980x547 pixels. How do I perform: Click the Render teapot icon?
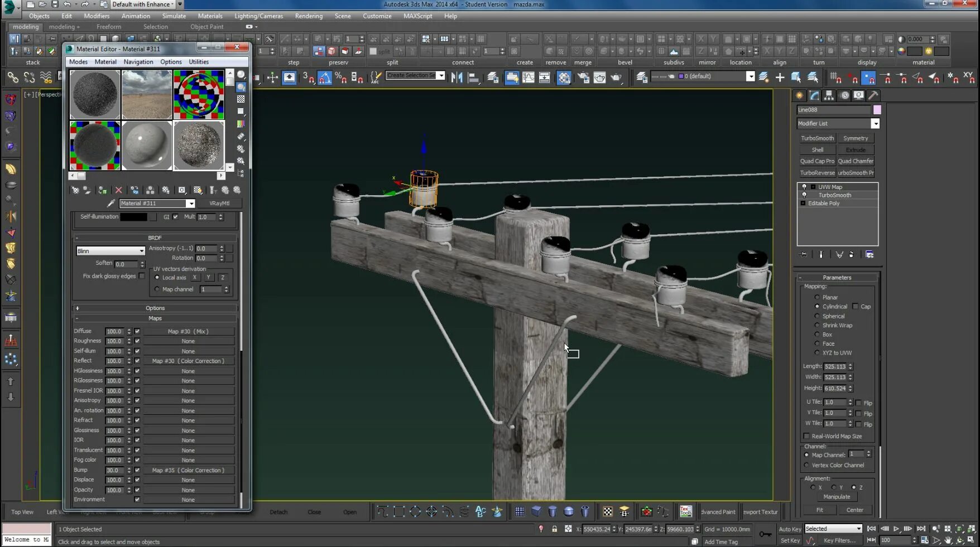click(616, 77)
